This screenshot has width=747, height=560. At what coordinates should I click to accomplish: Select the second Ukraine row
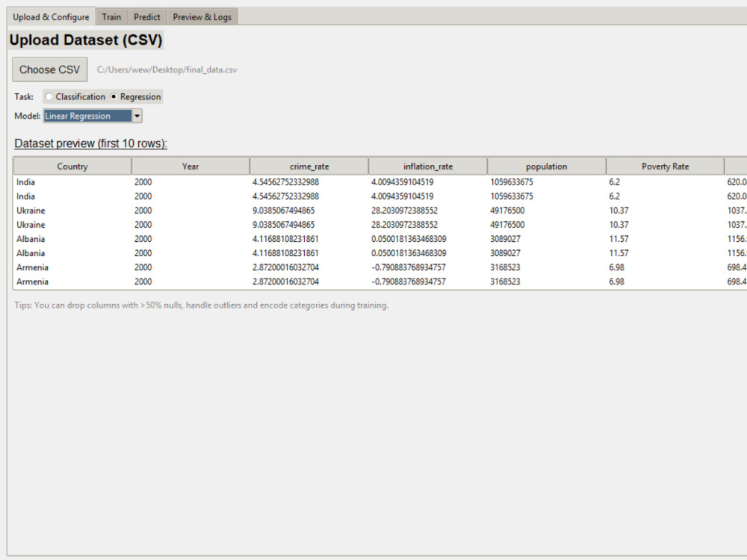point(380,225)
